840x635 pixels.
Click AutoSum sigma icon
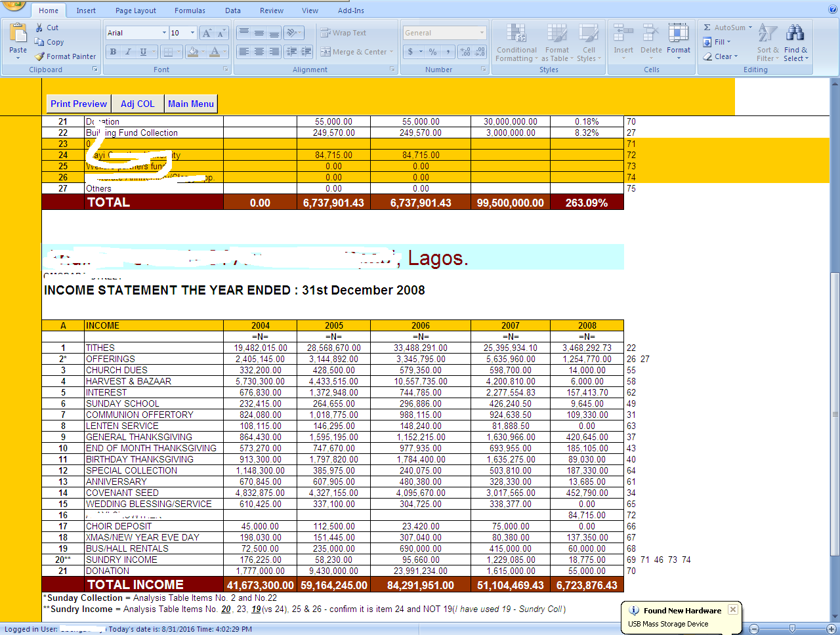tap(707, 28)
